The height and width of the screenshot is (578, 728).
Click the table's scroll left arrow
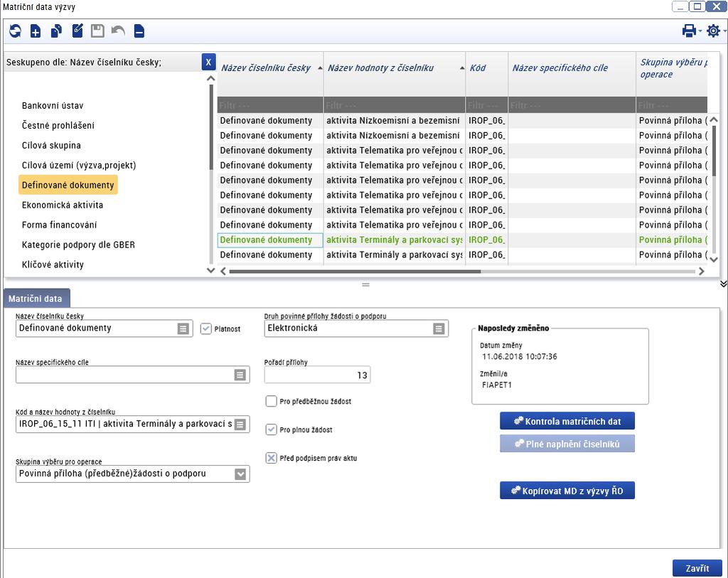click(x=223, y=271)
